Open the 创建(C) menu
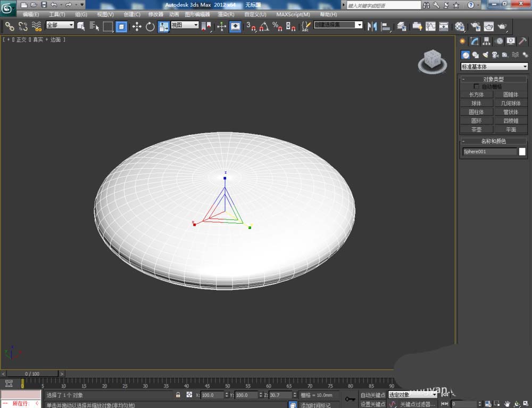 click(132, 14)
